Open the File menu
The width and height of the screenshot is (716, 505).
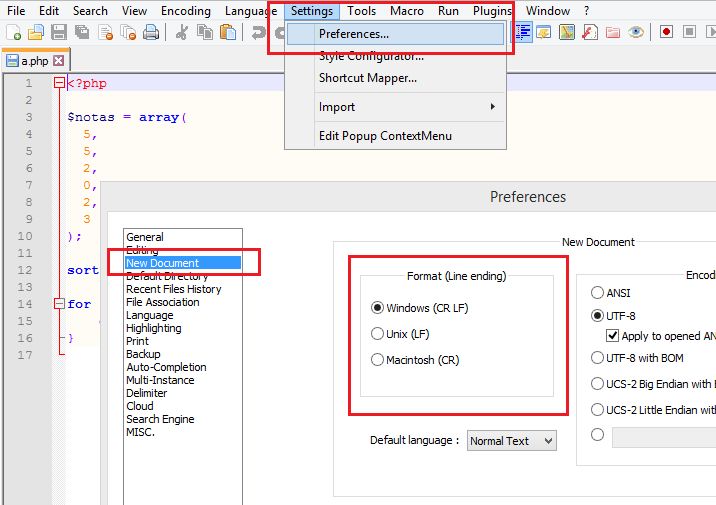click(x=16, y=11)
